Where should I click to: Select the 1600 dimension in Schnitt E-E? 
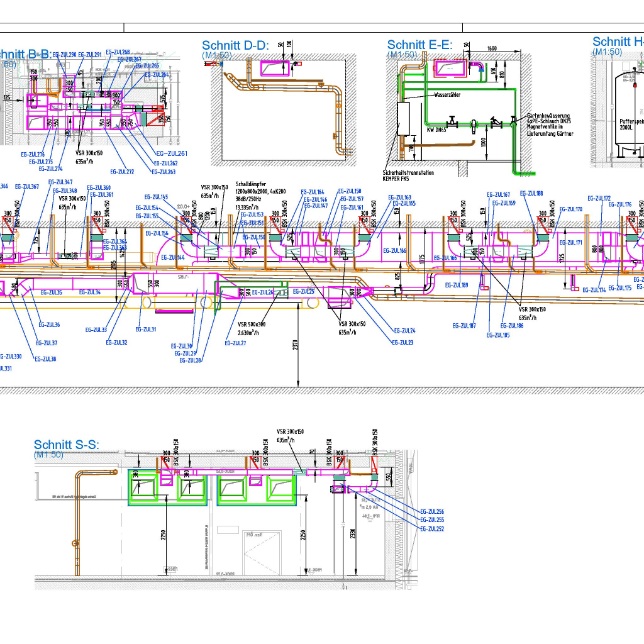pos(492,48)
